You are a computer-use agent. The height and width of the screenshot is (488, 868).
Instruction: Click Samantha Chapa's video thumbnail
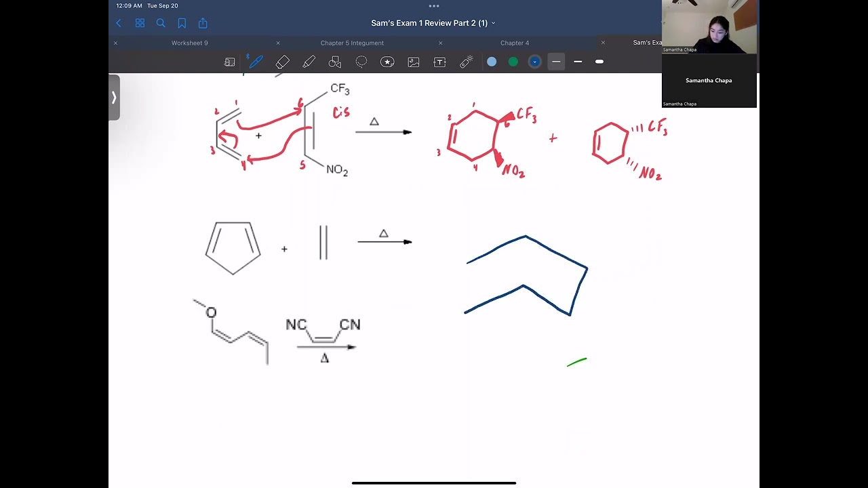(709, 26)
